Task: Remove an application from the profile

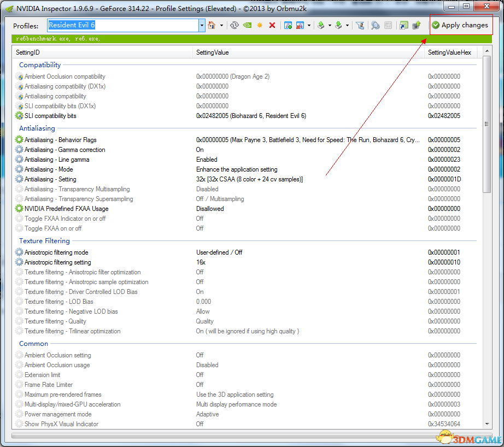Action: click(x=300, y=25)
